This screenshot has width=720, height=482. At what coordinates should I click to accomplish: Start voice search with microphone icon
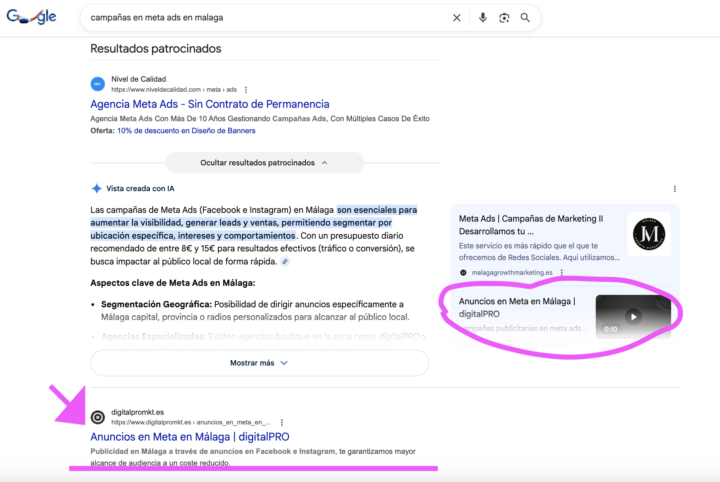click(x=483, y=18)
